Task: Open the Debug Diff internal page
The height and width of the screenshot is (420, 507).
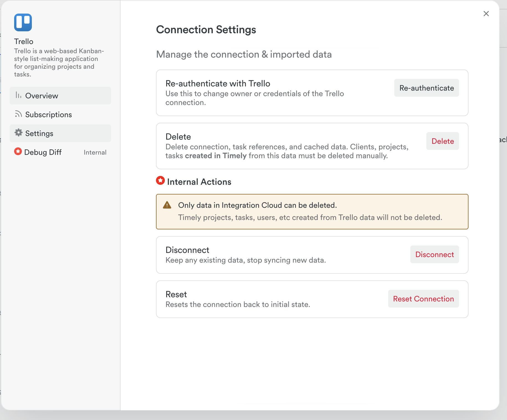Action: [x=43, y=152]
